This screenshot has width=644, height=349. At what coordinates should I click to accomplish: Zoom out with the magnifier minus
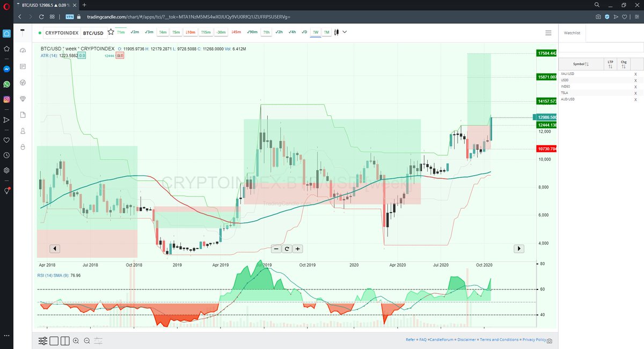[x=87, y=340]
